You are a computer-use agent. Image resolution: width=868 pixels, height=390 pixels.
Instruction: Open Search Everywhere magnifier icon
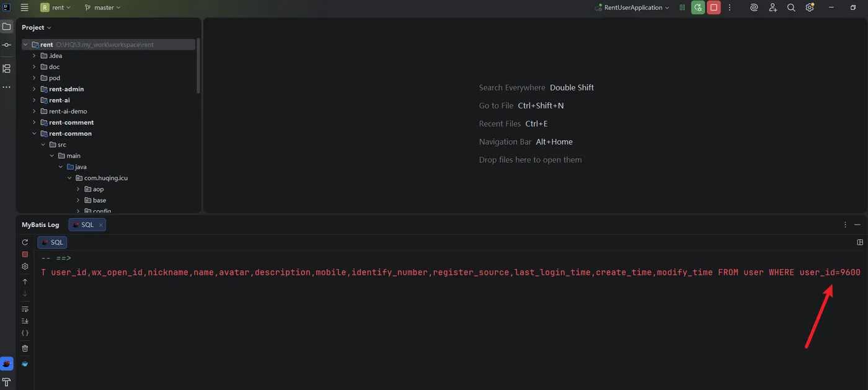click(791, 7)
